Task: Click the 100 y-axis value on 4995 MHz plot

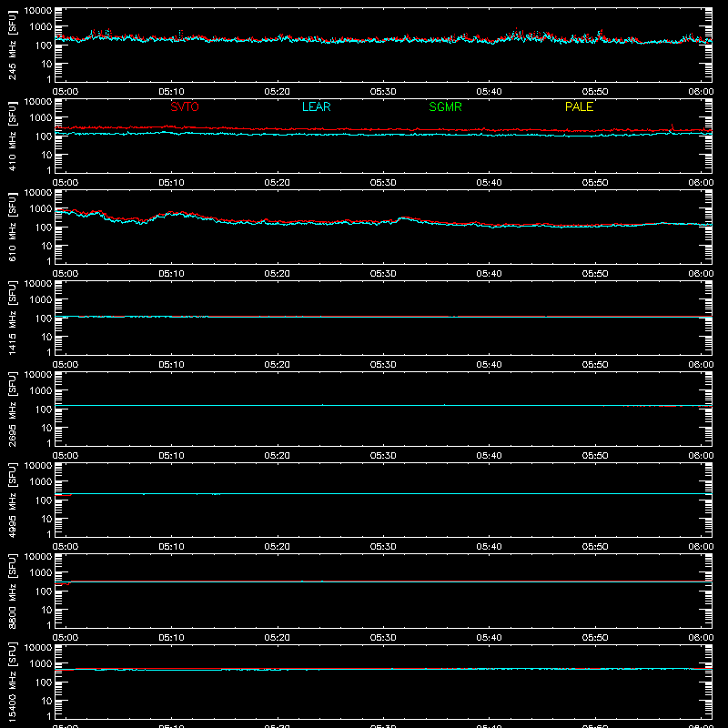Action: (44, 500)
